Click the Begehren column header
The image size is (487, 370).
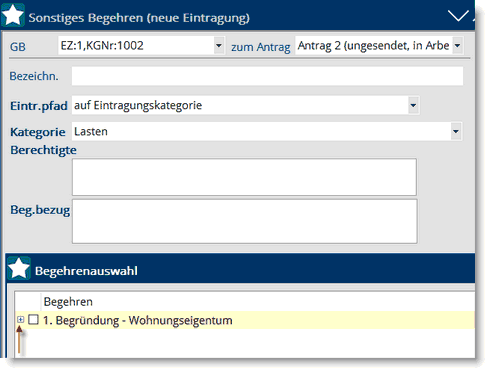click(x=68, y=302)
